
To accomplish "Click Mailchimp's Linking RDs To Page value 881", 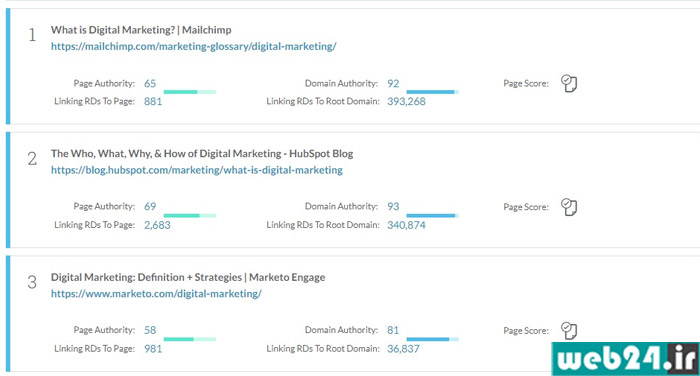I will 153,101.
